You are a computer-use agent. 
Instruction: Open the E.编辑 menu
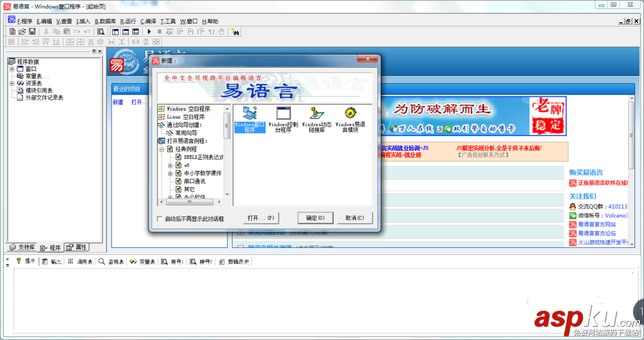click(x=44, y=21)
